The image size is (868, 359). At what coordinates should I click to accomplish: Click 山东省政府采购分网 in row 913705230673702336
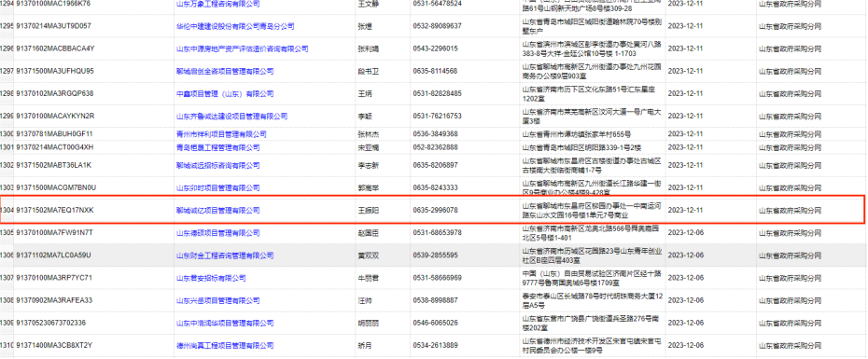[790, 323]
